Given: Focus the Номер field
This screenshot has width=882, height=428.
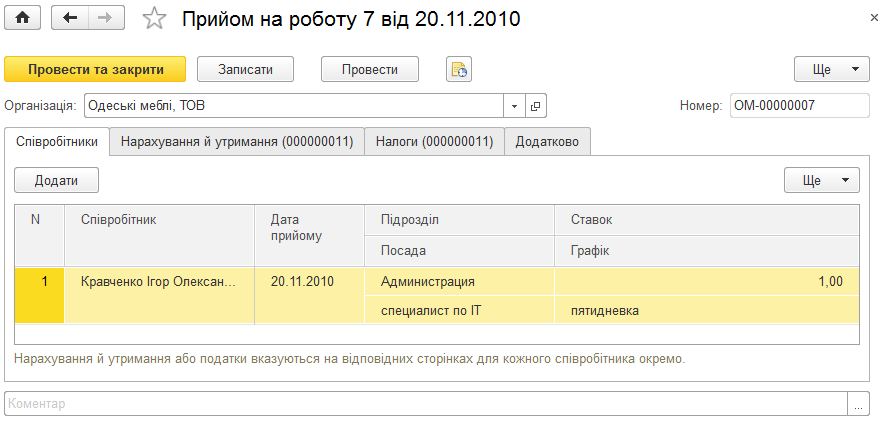Looking at the screenshot, I should pyautogui.click(x=800, y=106).
